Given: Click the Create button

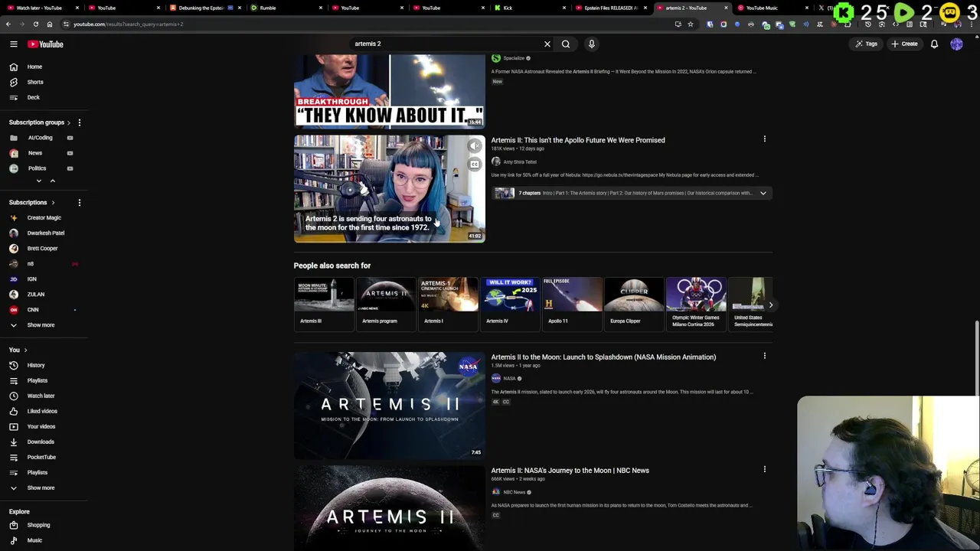Looking at the screenshot, I should 904,44.
